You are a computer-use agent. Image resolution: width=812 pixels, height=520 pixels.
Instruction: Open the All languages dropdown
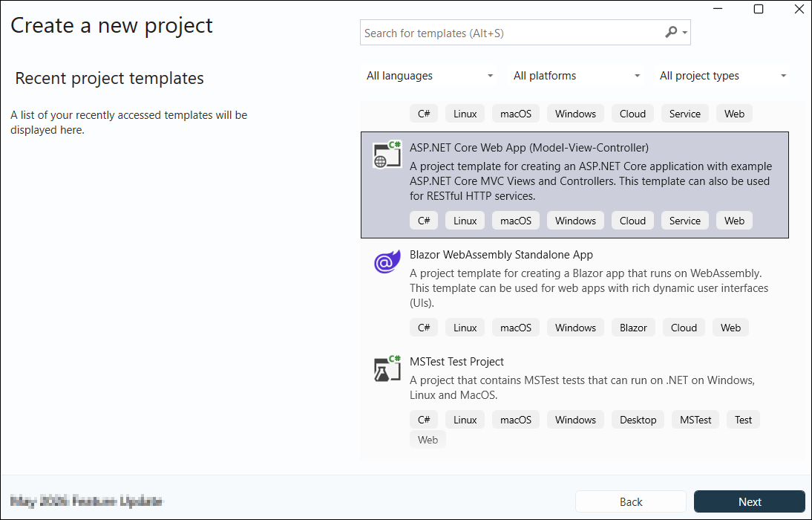[x=429, y=76]
